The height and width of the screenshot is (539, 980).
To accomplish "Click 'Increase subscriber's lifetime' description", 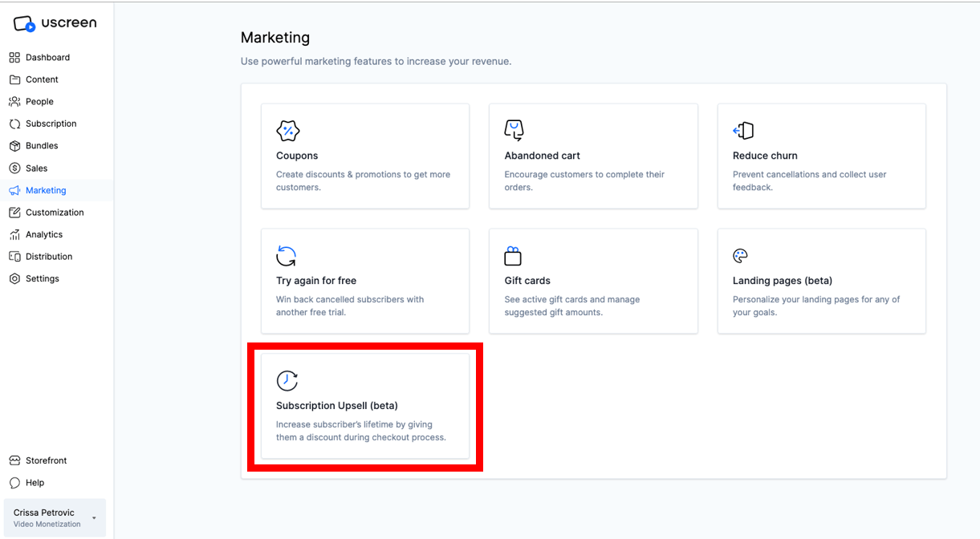I will [361, 431].
